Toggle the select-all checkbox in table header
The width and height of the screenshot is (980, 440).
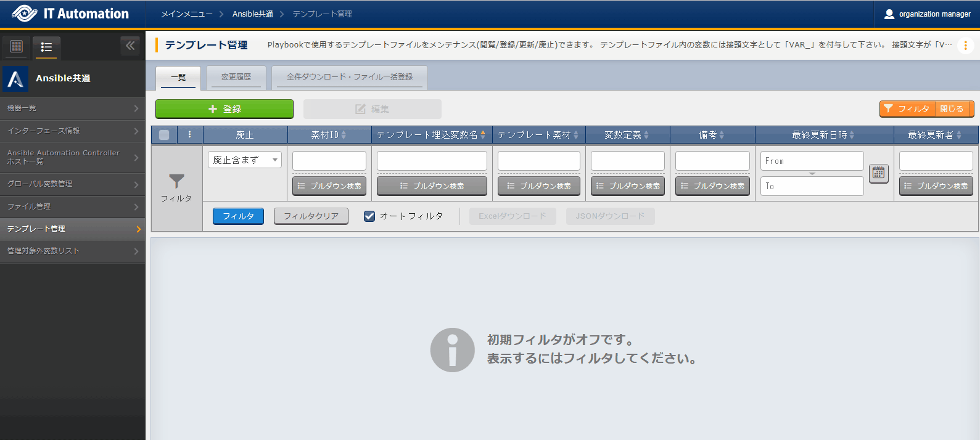[164, 135]
